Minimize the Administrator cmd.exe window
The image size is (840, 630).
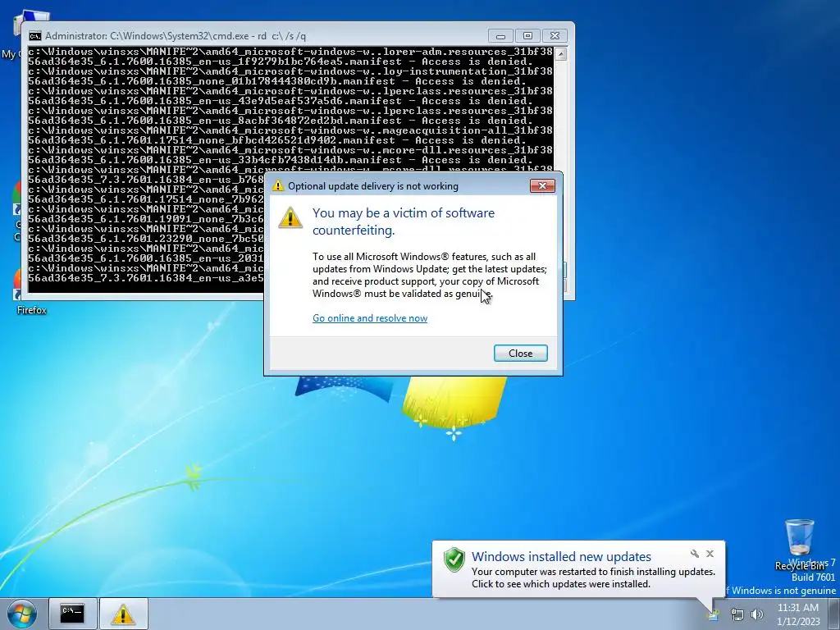[x=500, y=36]
